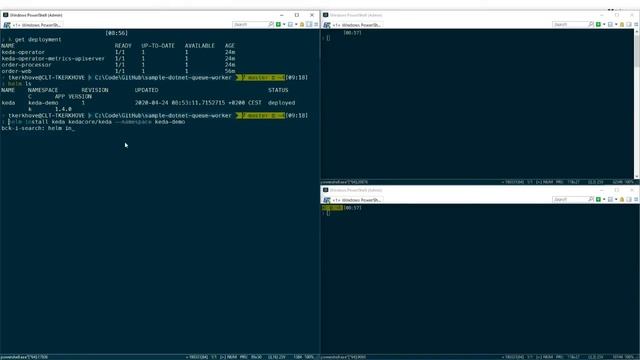Click the 'keda-operator' deployment name
640x360 pixels.
[23, 52]
